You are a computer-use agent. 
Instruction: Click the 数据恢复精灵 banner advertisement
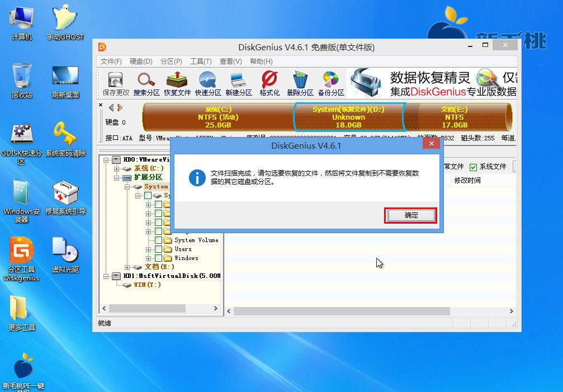point(433,83)
